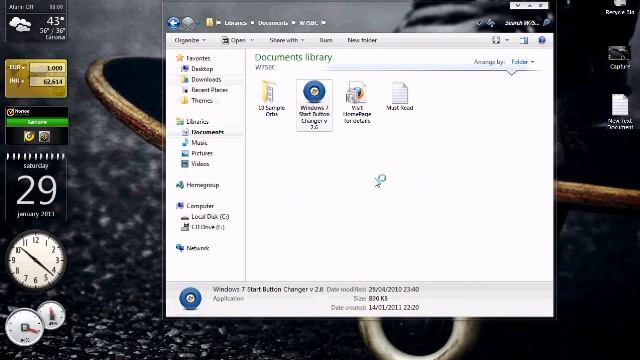Click the Burn toolbar command
Screen dimensions: 640x360
click(x=326, y=40)
